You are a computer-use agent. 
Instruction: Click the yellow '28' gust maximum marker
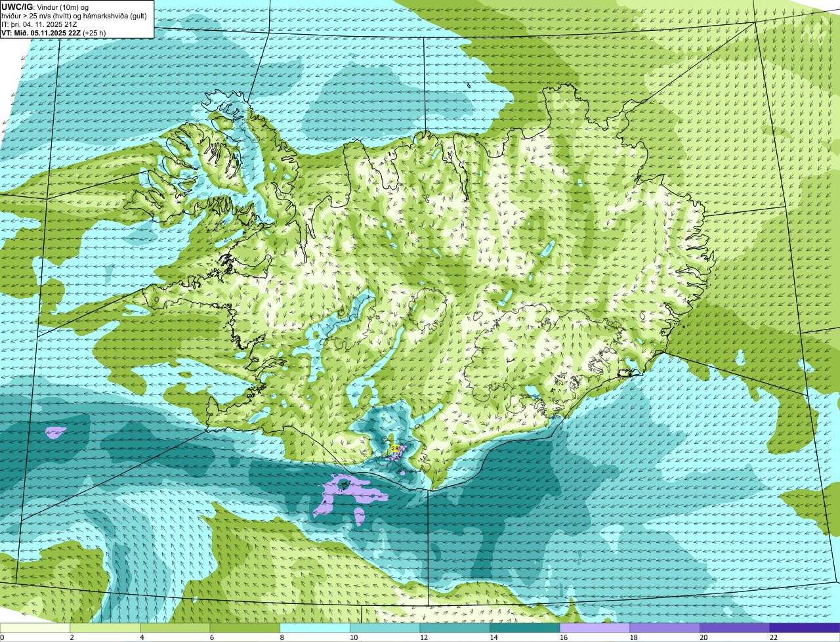394,448
